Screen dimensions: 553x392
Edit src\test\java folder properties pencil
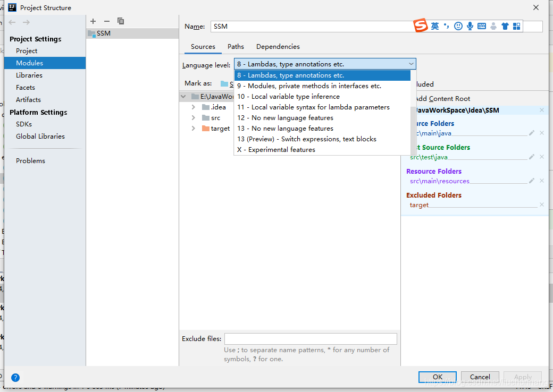tap(532, 157)
